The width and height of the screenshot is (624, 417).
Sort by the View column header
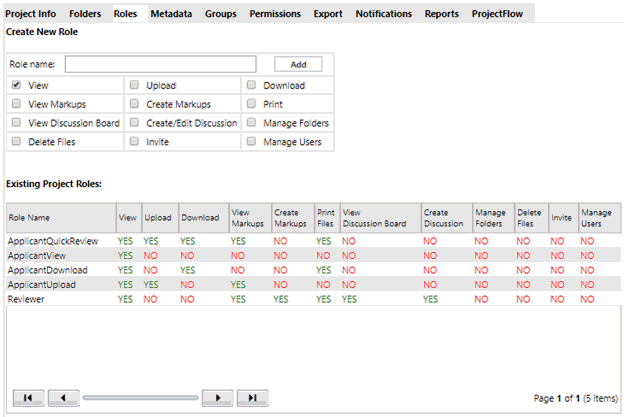pyautogui.click(x=129, y=218)
